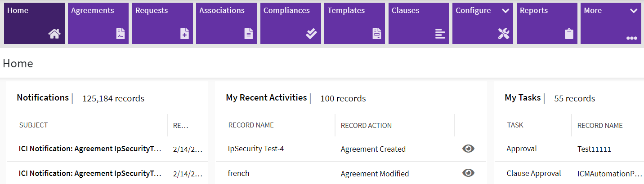Open the Agreements tab
This screenshot has width=644, height=184.
pyautogui.click(x=93, y=10)
